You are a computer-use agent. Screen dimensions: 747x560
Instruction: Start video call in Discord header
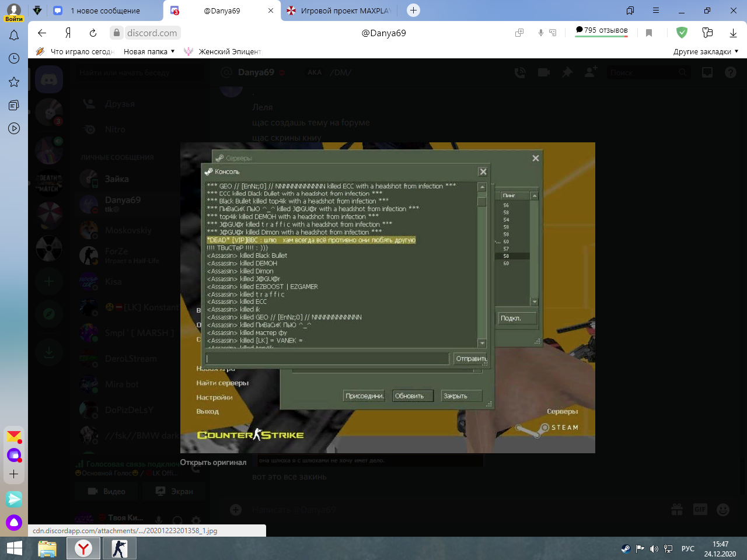(x=544, y=72)
